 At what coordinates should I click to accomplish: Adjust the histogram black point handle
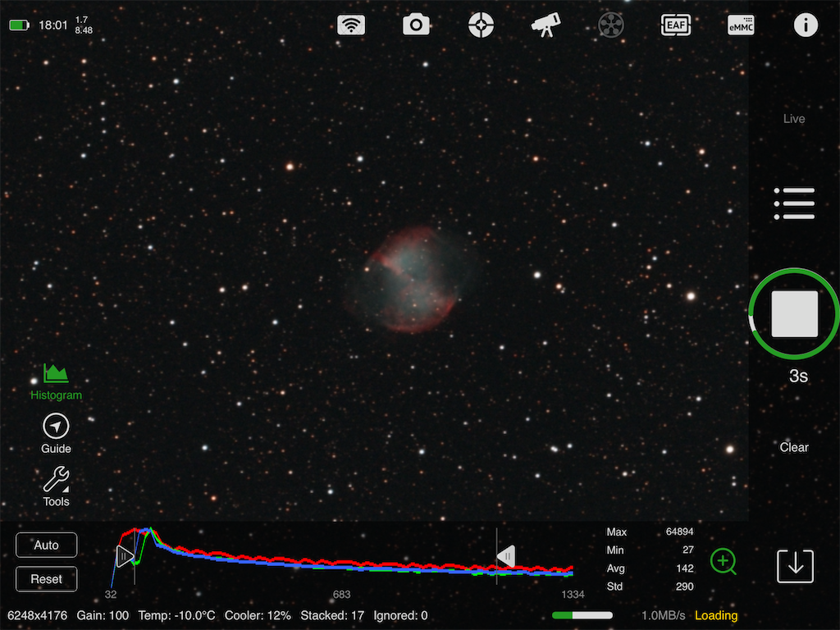pyautogui.click(x=125, y=557)
